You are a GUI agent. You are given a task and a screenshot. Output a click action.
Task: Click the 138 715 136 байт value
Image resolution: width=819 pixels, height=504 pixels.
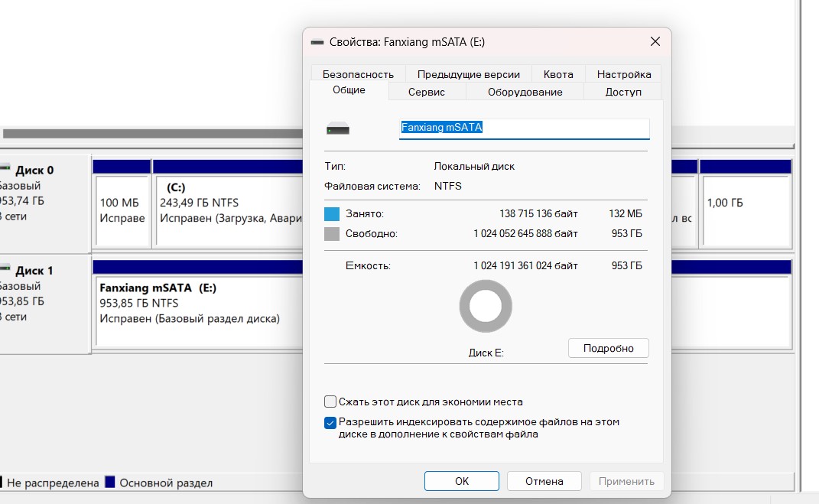coord(538,213)
